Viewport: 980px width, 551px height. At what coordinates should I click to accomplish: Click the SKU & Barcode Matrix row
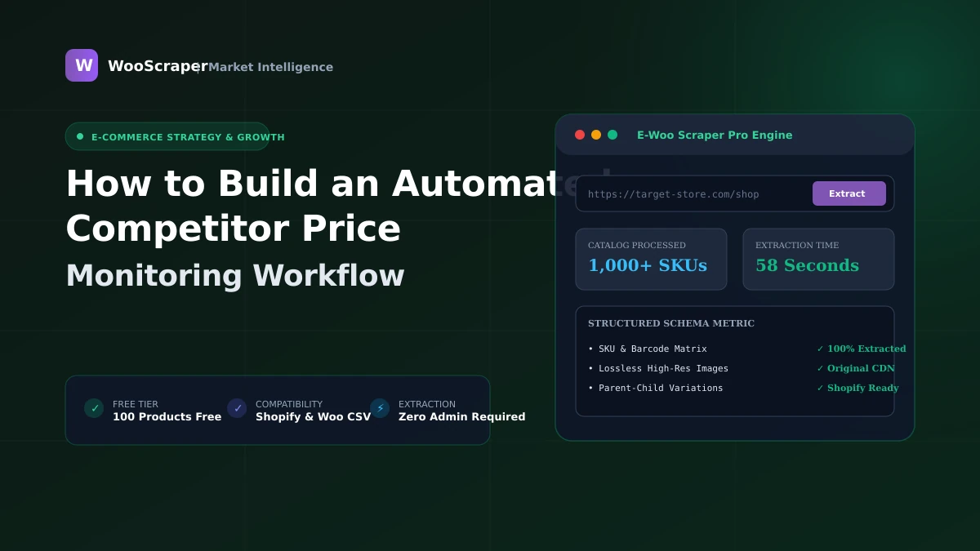click(x=735, y=349)
